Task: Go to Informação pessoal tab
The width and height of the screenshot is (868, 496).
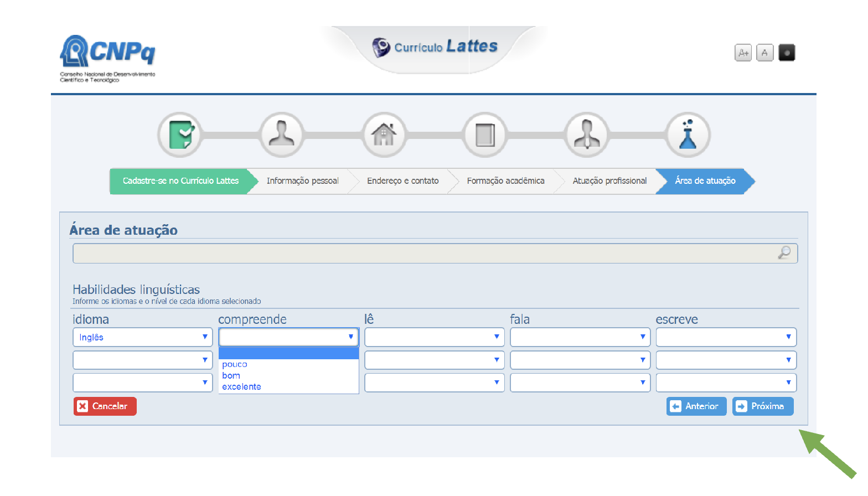Action: click(x=302, y=181)
